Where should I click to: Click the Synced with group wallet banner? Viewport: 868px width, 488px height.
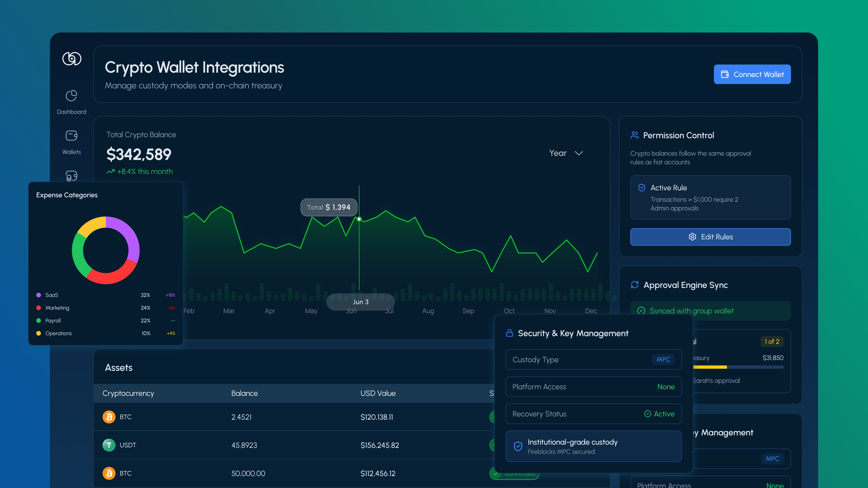[710, 310]
